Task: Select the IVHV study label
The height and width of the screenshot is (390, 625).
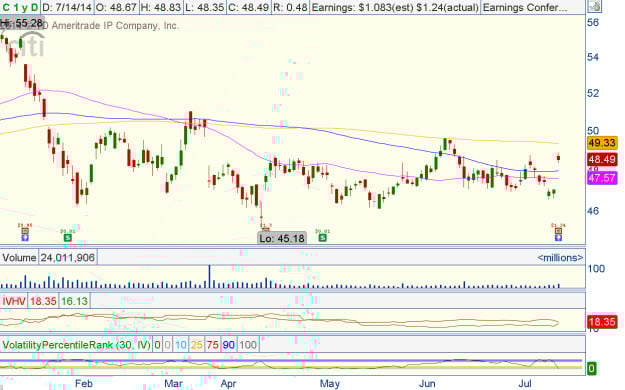Action: [14, 301]
